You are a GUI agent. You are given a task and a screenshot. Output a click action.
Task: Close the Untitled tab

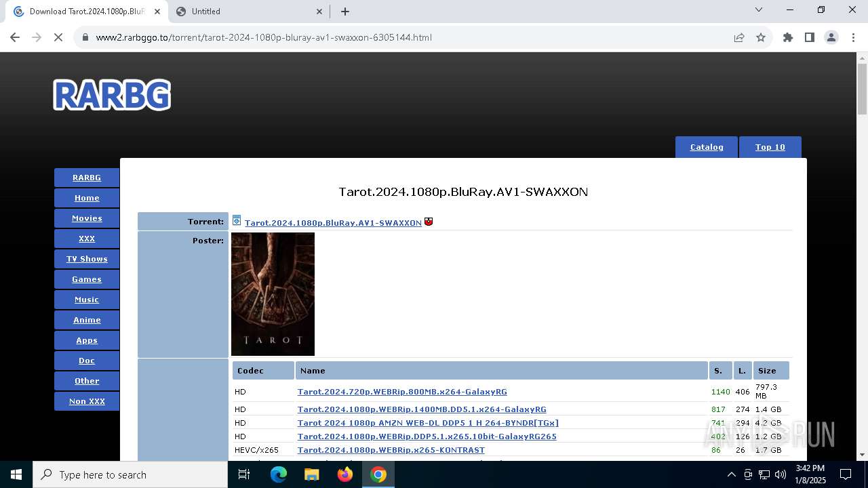point(320,11)
